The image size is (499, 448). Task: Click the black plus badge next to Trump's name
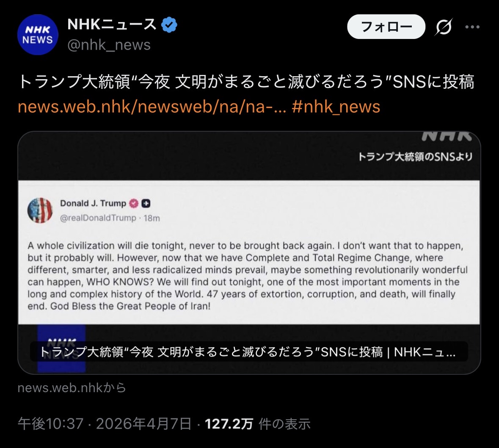tap(146, 203)
